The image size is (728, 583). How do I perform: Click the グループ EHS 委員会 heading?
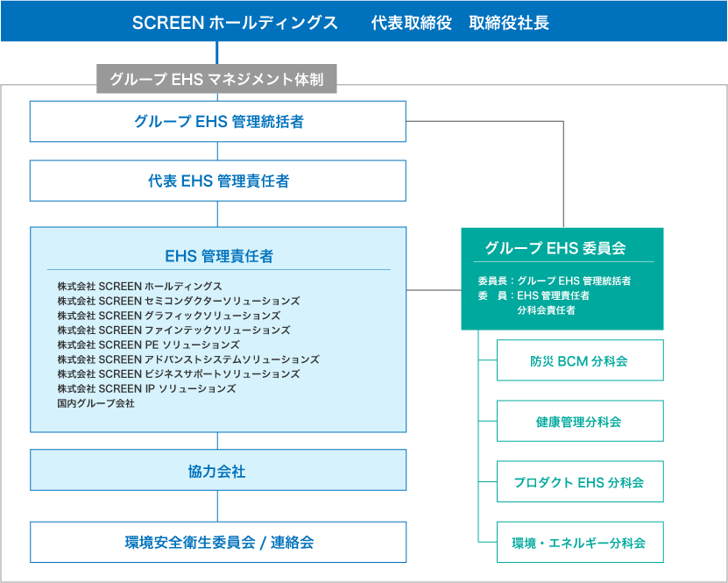(x=555, y=247)
